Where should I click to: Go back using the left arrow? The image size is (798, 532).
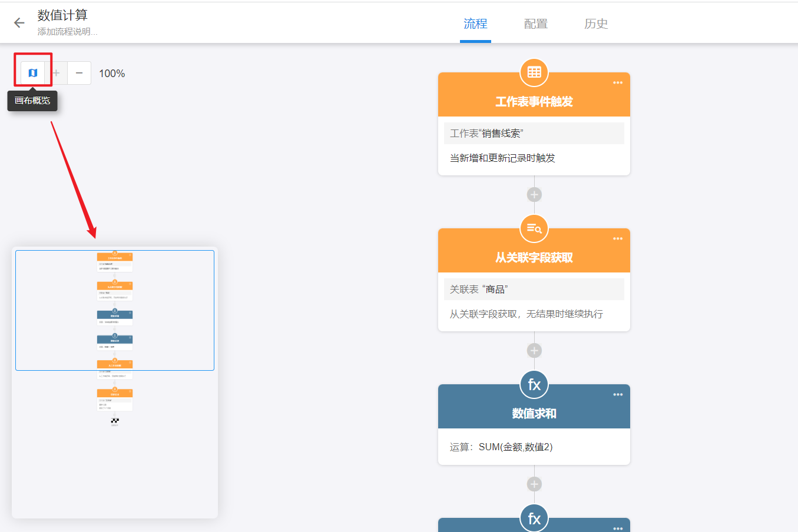pos(19,23)
